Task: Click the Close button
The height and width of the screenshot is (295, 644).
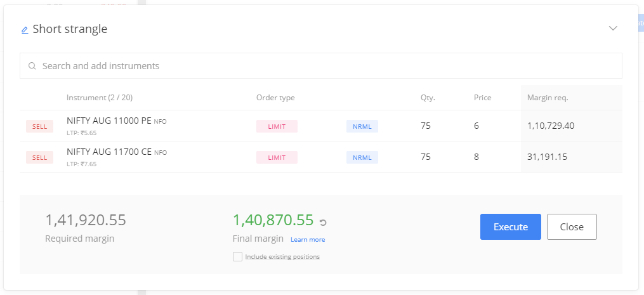Action: 572,226
